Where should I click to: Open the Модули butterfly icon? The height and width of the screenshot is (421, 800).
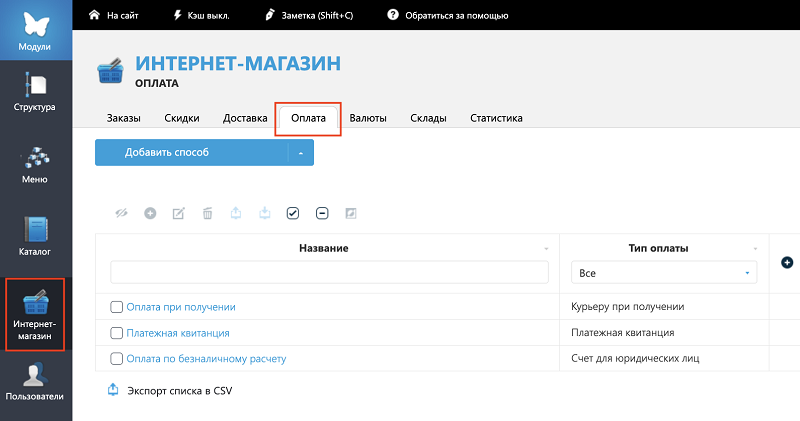36,24
